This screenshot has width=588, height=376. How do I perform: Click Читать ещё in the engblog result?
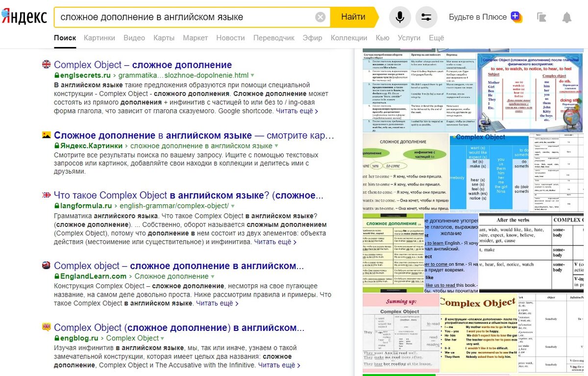279,365
